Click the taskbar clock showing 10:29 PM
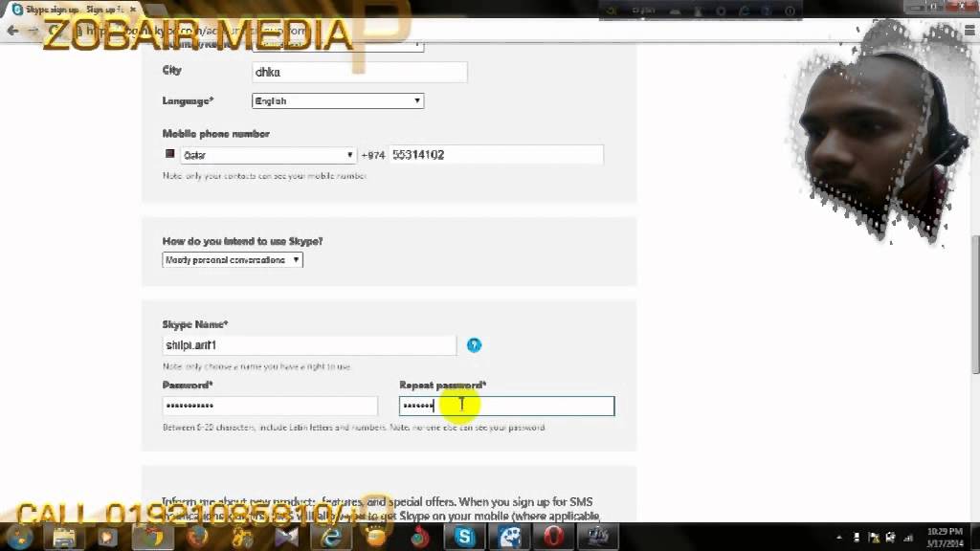This screenshot has height=551, width=980. (x=945, y=538)
